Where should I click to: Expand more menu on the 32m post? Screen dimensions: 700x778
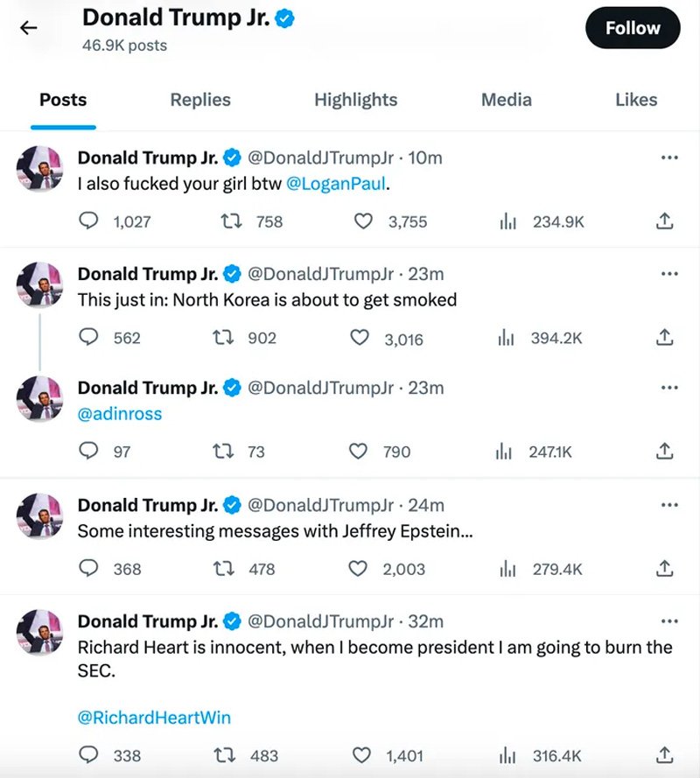669,621
